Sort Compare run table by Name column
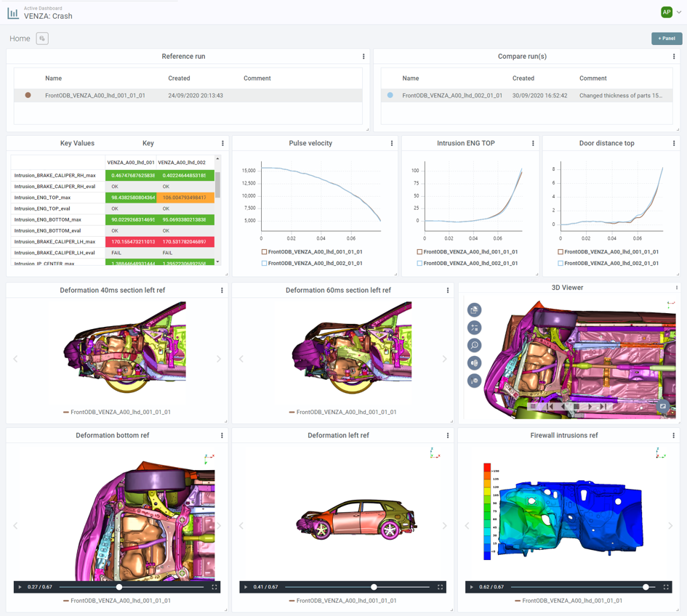 (411, 78)
